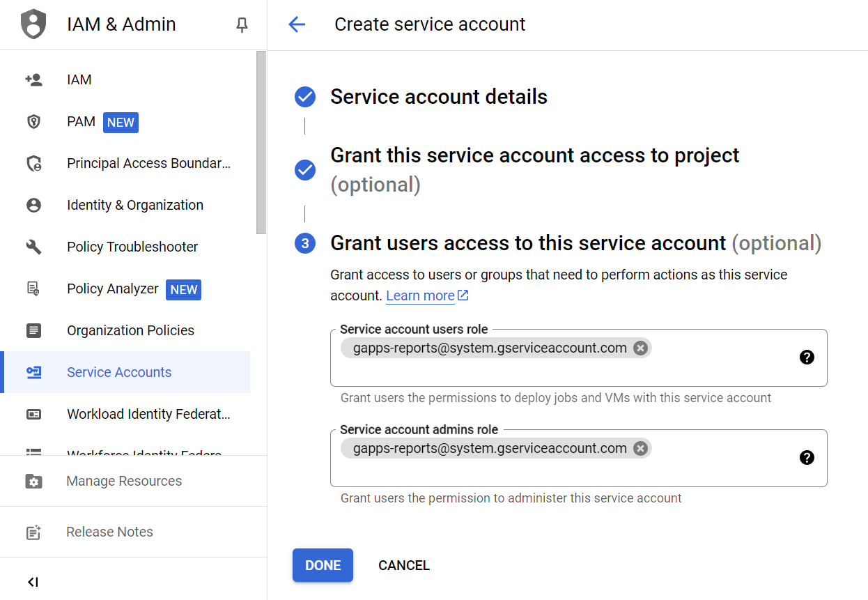
Task: Open Manage Resources
Action: [x=132, y=482]
